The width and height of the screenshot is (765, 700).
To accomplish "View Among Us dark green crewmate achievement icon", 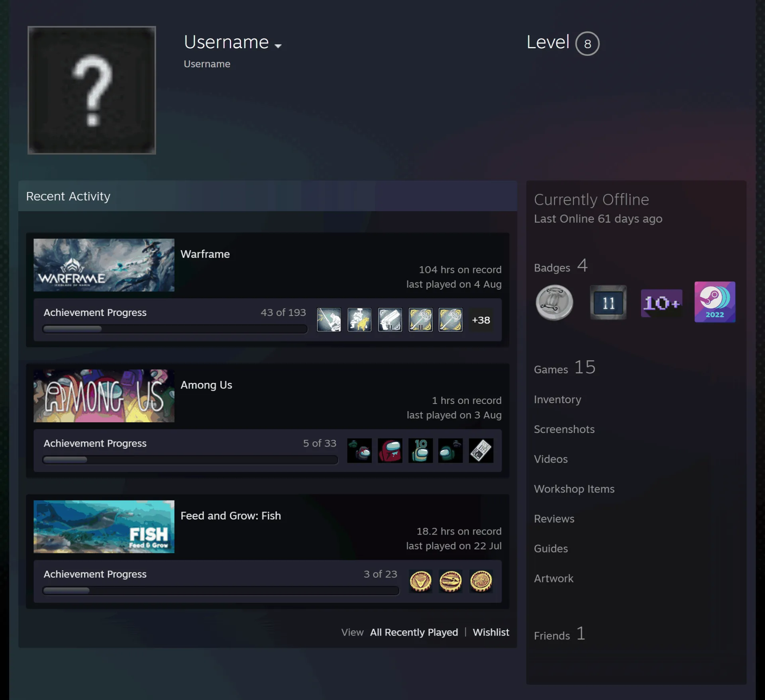I will pos(451,451).
